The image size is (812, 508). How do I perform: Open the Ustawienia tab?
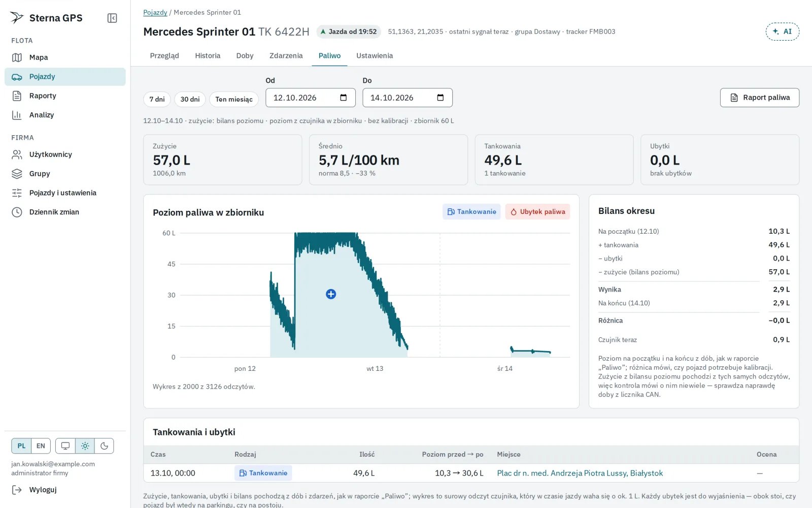click(375, 56)
